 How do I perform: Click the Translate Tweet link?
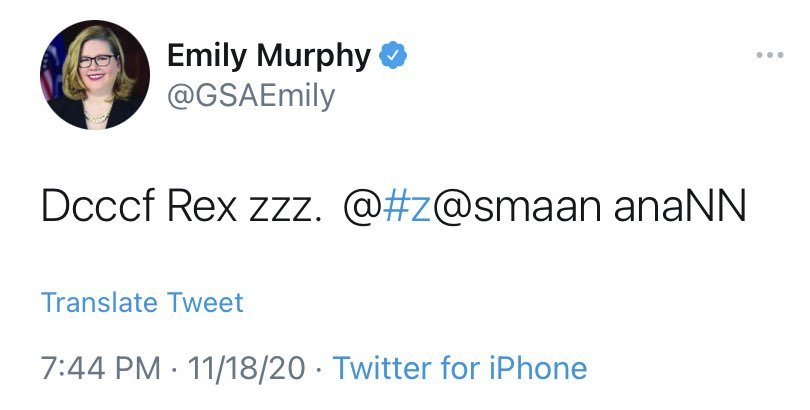(x=142, y=302)
